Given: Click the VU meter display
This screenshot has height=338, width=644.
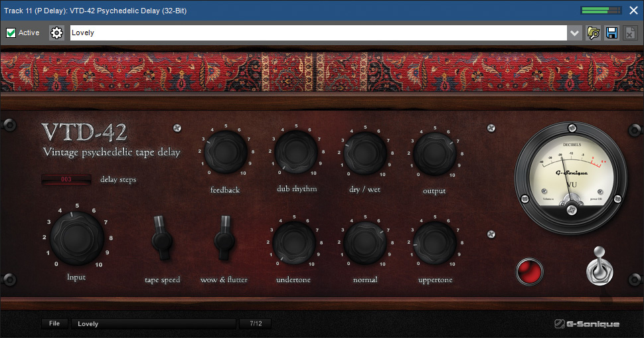Looking at the screenshot, I should (x=572, y=178).
